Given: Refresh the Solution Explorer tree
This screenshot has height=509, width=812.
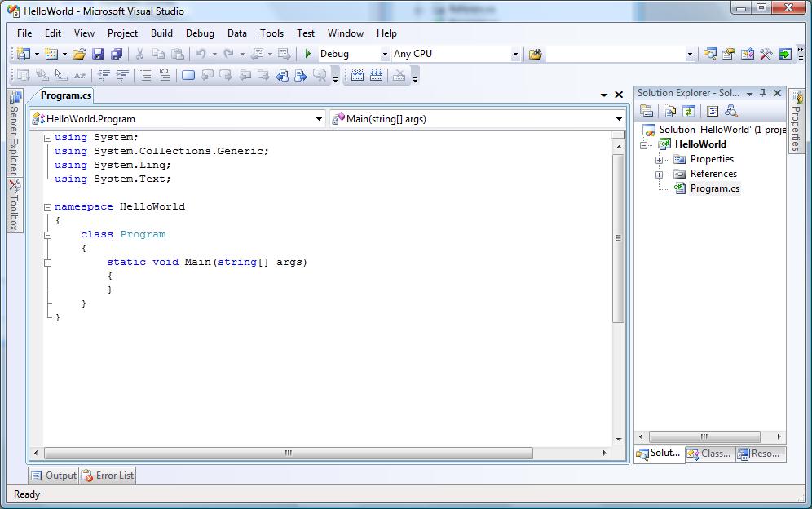Looking at the screenshot, I should [x=689, y=111].
